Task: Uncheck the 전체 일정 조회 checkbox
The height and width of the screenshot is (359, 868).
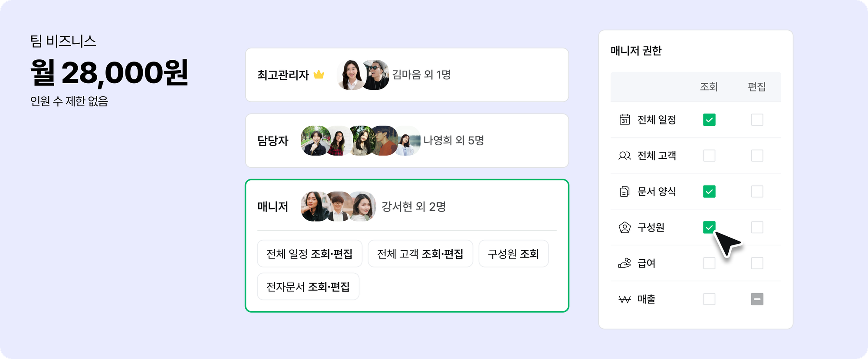Action: (x=709, y=120)
